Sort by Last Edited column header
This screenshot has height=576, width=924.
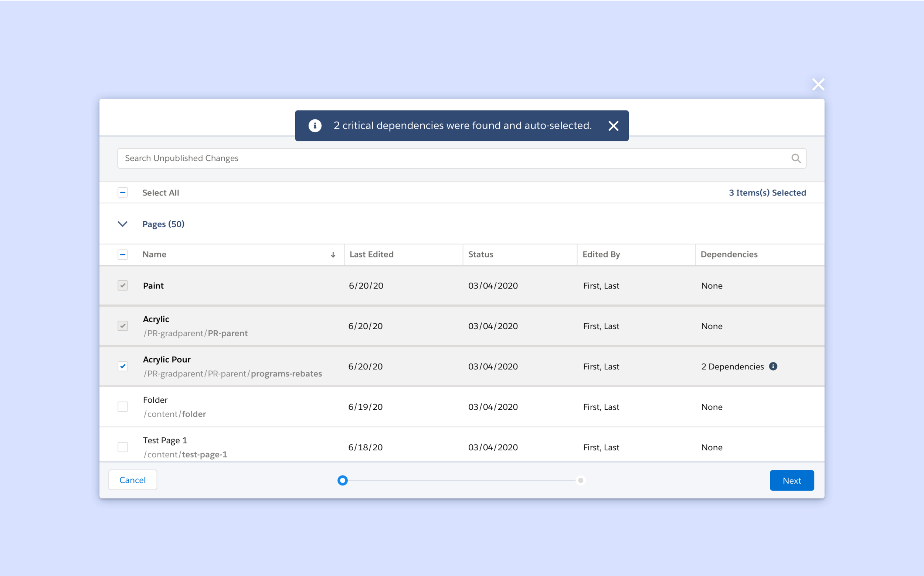click(x=371, y=255)
